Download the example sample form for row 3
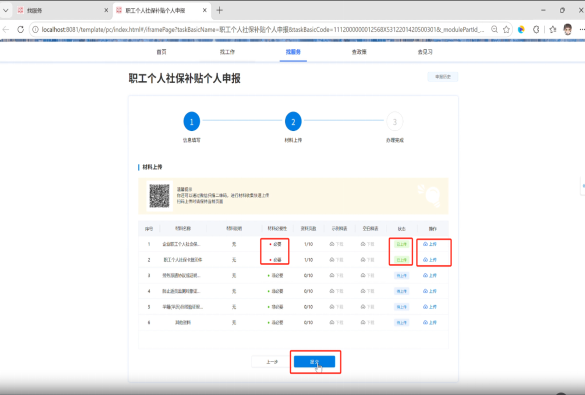The height and width of the screenshot is (395, 585). coord(336,276)
